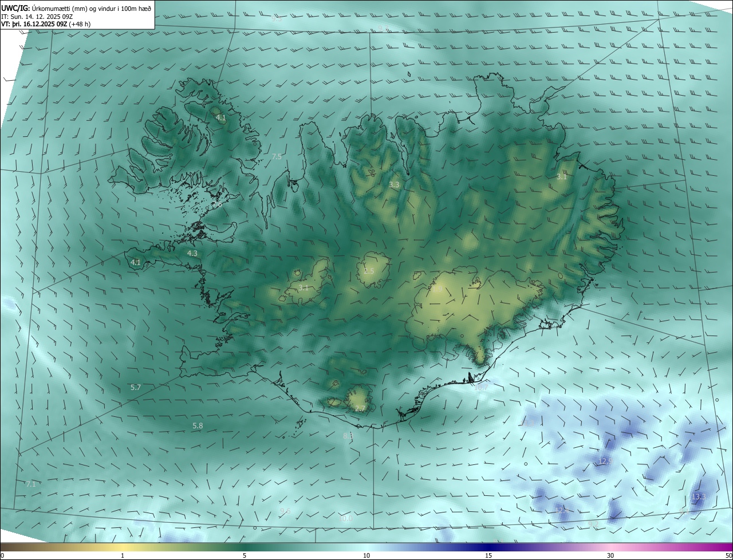The height and width of the screenshot is (560, 733).
Task: Click the 30 tick on the colour scale
Action: 610,555
